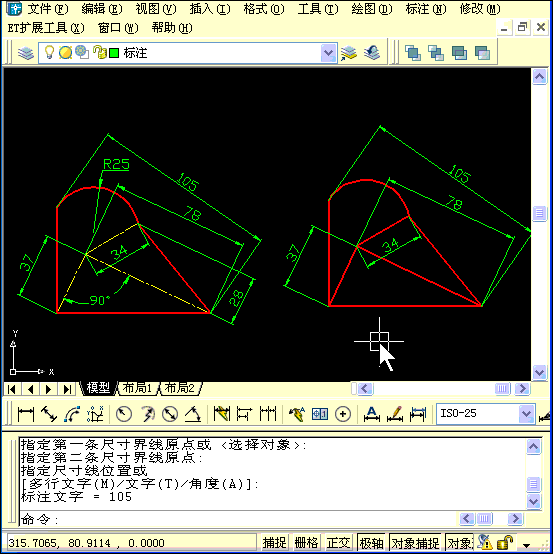
Task: Open the geometric Tolerance tool
Action: tap(320, 414)
